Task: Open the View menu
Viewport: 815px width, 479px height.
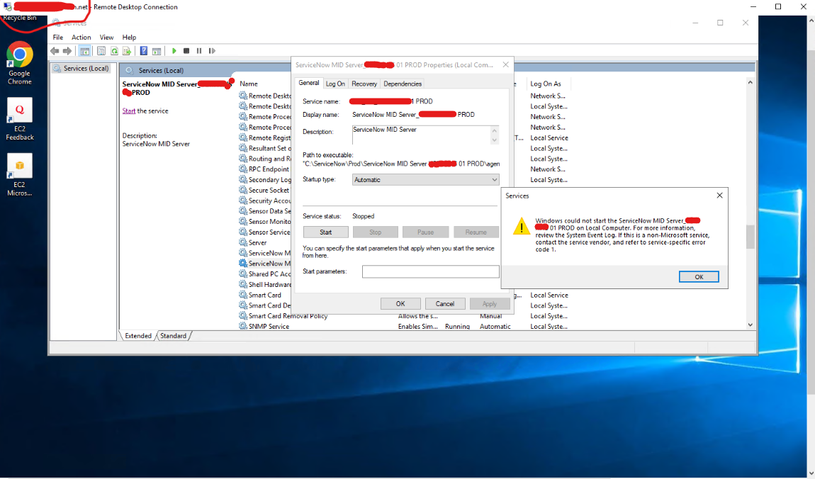Action: click(105, 37)
